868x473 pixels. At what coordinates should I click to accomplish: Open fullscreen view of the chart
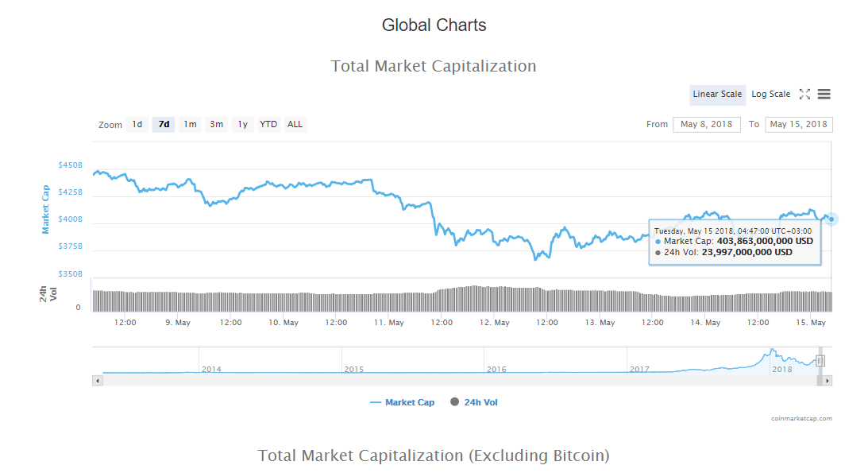804,94
